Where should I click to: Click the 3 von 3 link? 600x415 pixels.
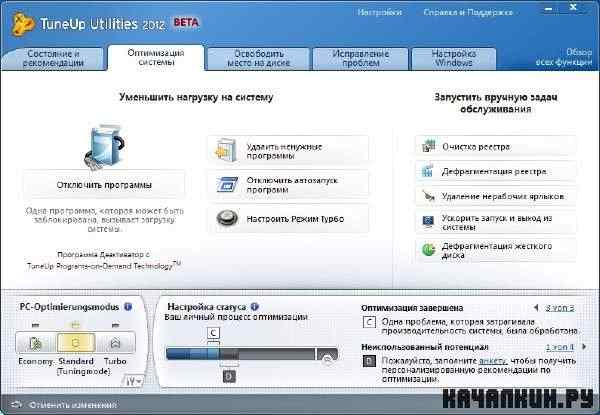click(x=559, y=308)
